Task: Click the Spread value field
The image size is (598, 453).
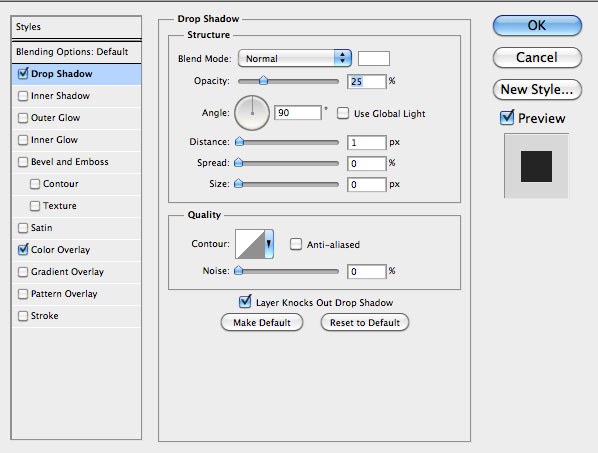Action: point(367,164)
